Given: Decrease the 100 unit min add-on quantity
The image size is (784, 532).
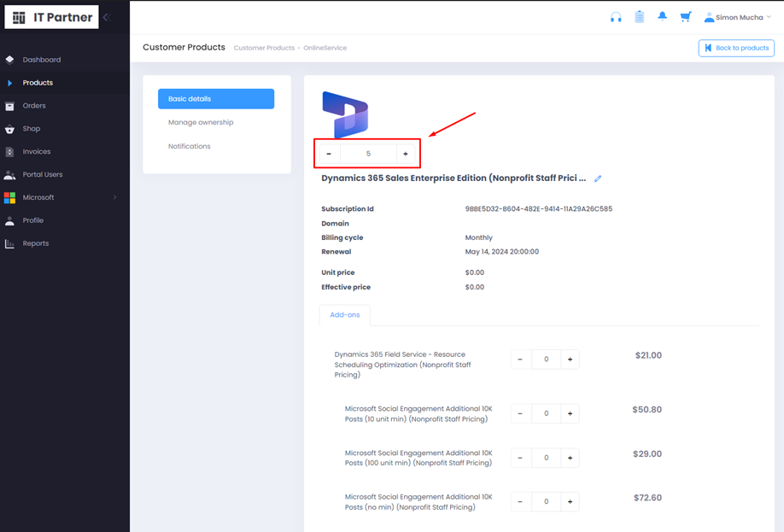Looking at the screenshot, I should click(x=520, y=458).
